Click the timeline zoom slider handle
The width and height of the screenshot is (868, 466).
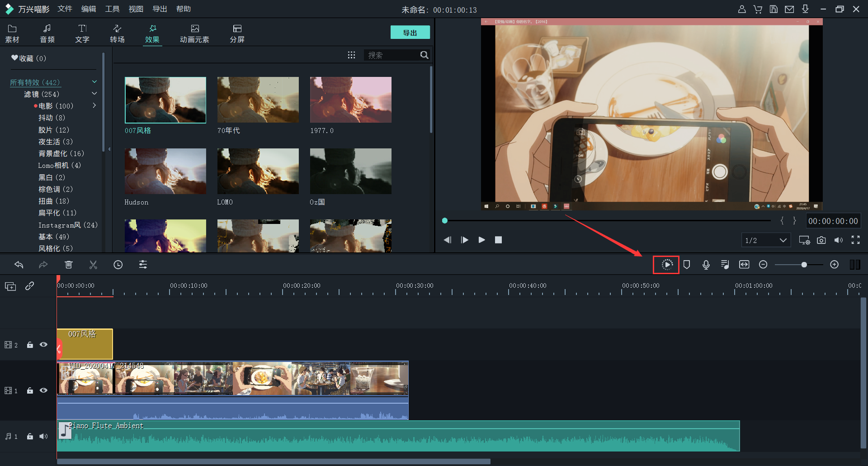[x=804, y=265]
